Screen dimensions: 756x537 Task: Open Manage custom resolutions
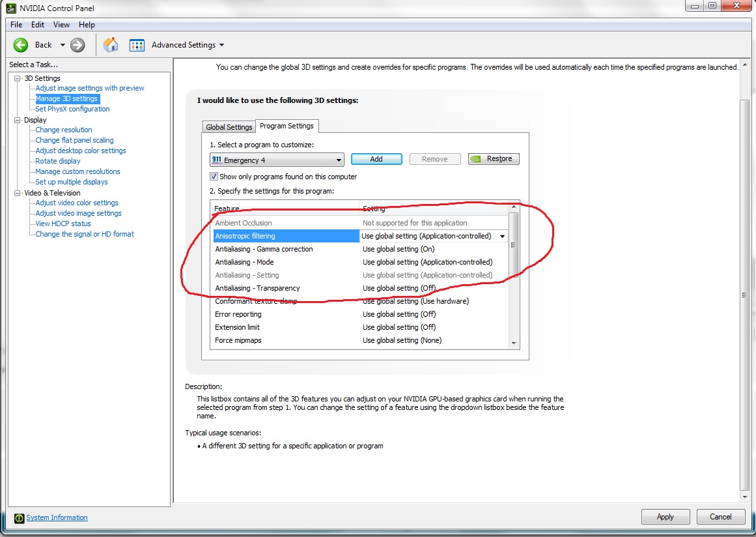[x=77, y=172]
